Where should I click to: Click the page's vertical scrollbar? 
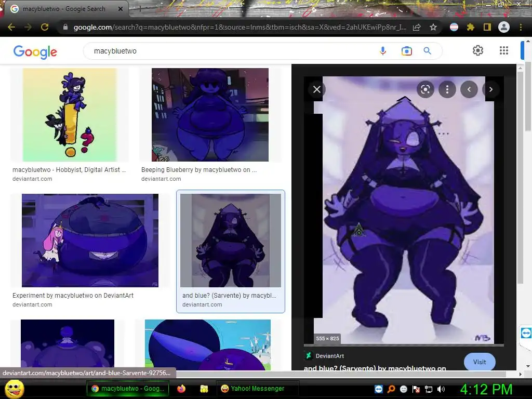coord(528,95)
